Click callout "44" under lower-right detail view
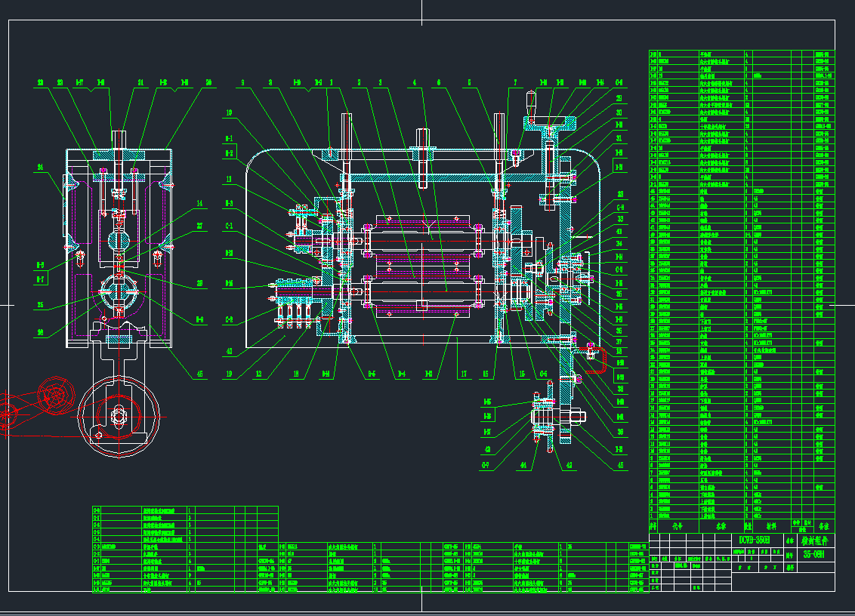The height and width of the screenshot is (616, 855). point(523,465)
